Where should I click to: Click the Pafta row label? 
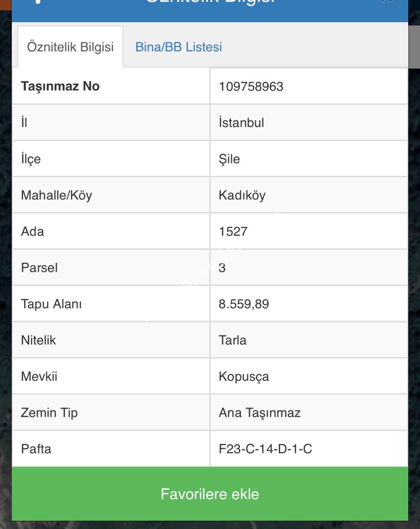pos(36,449)
